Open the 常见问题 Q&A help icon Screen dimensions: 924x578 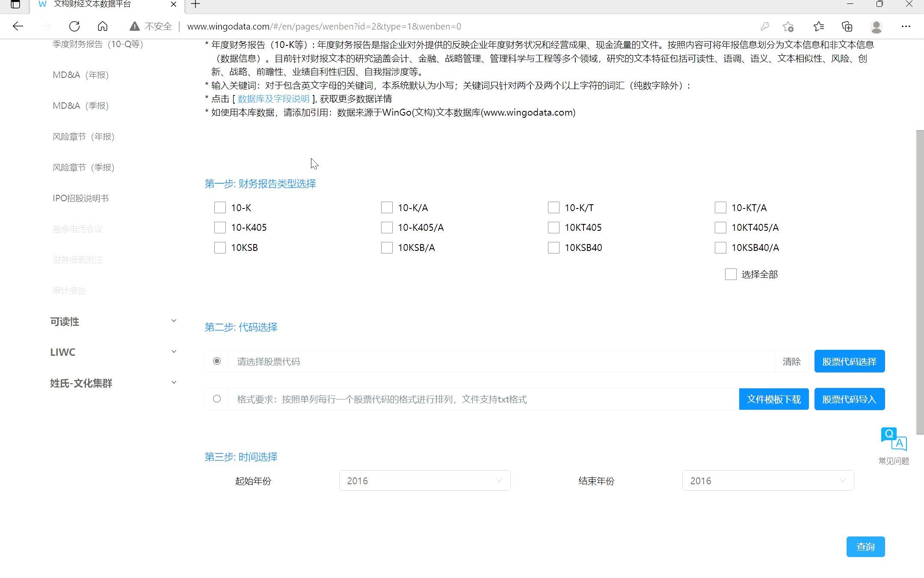894,439
